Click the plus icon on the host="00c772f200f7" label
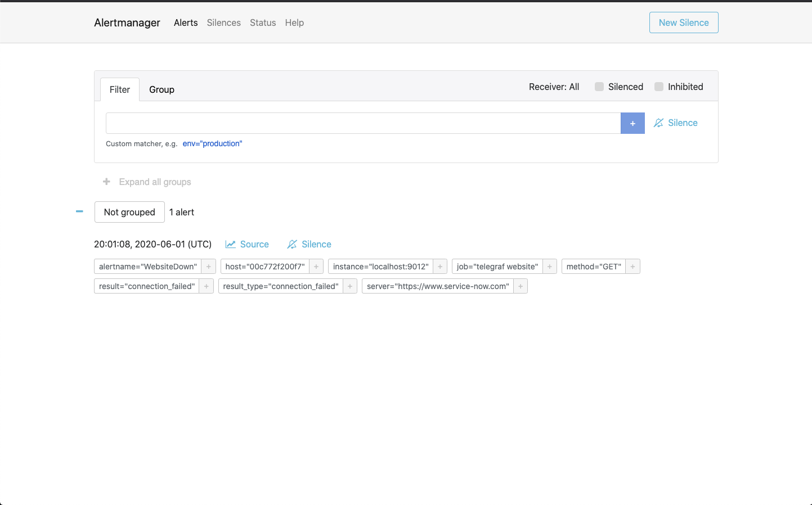Screen dimensions: 812x505 pyautogui.click(x=316, y=266)
